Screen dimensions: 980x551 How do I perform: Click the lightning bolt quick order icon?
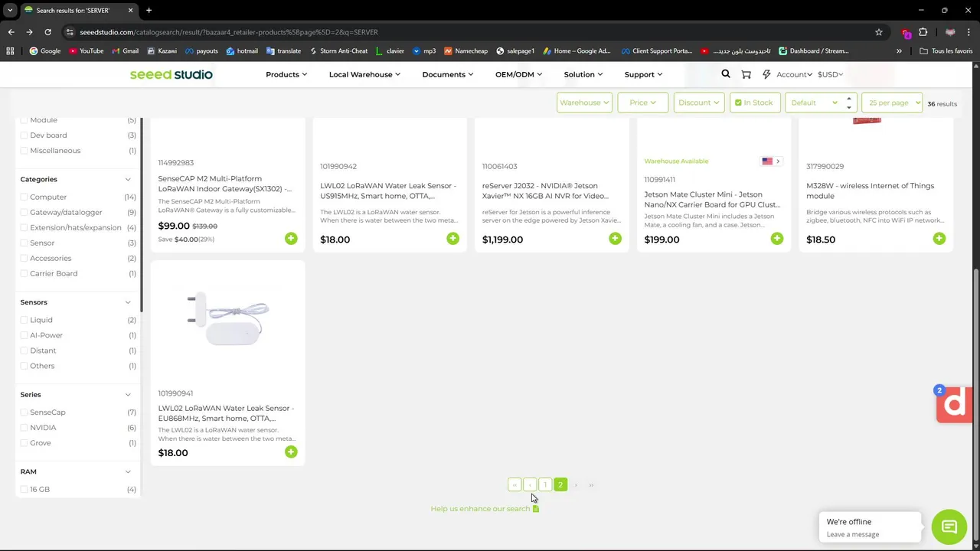tap(766, 74)
